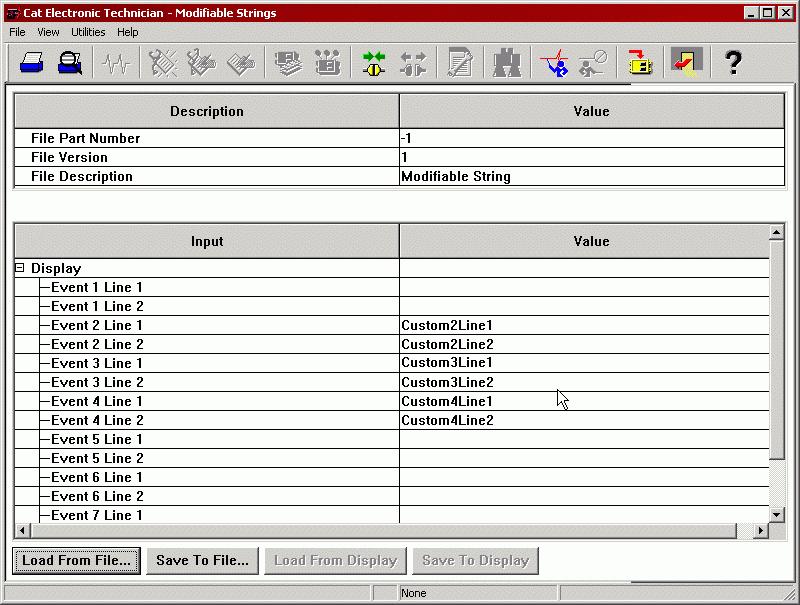Select the Event 3 Line 1 row
The width and height of the screenshot is (800, 605).
pos(392,363)
